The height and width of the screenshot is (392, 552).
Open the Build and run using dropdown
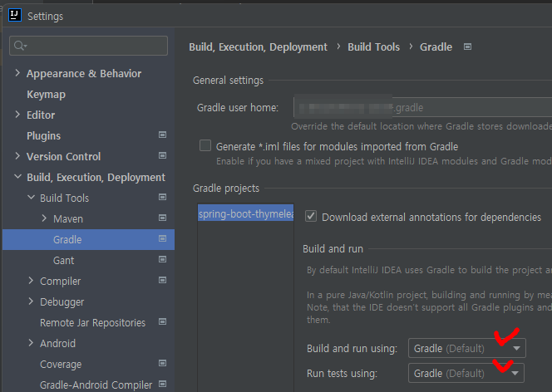pyautogui.click(x=467, y=349)
